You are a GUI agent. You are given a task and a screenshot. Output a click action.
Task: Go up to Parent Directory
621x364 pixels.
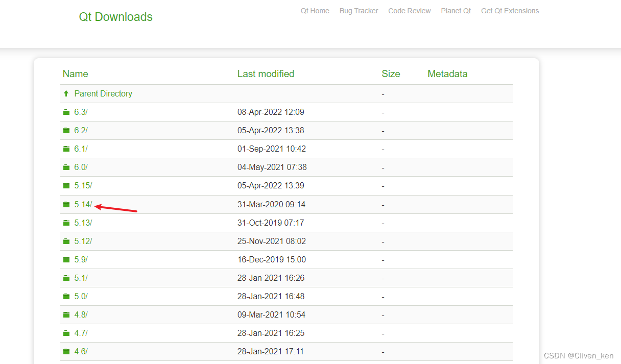[103, 93]
